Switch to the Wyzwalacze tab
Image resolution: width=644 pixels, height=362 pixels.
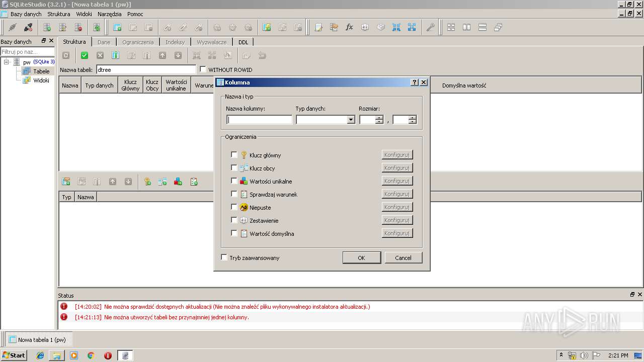[211, 42]
